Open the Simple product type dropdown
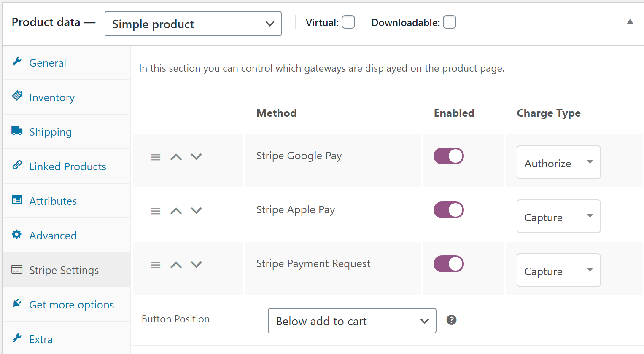This screenshot has width=644, height=354. click(x=193, y=24)
